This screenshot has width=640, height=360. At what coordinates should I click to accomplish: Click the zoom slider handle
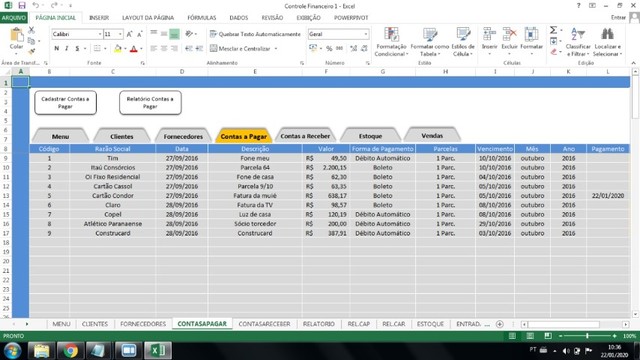pos(587,336)
